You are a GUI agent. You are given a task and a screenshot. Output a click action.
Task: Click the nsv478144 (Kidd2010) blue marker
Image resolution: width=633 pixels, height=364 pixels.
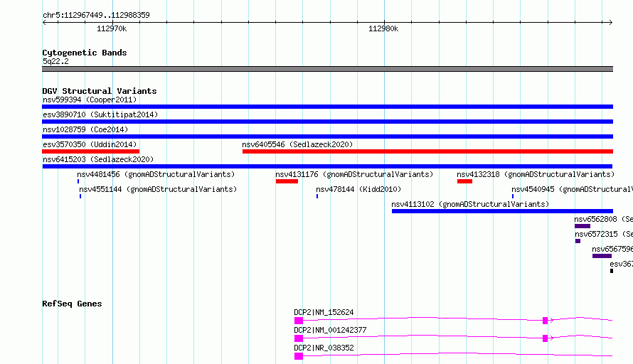tap(317, 196)
